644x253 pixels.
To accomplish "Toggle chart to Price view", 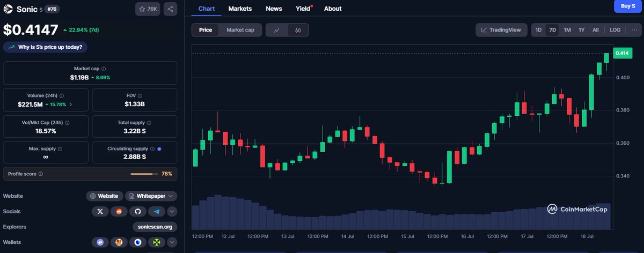I will tap(206, 30).
